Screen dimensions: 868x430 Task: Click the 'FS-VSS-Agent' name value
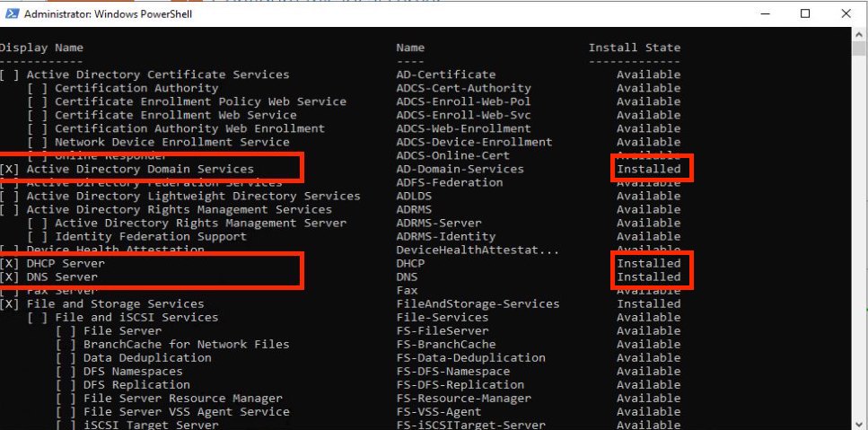click(439, 412)
